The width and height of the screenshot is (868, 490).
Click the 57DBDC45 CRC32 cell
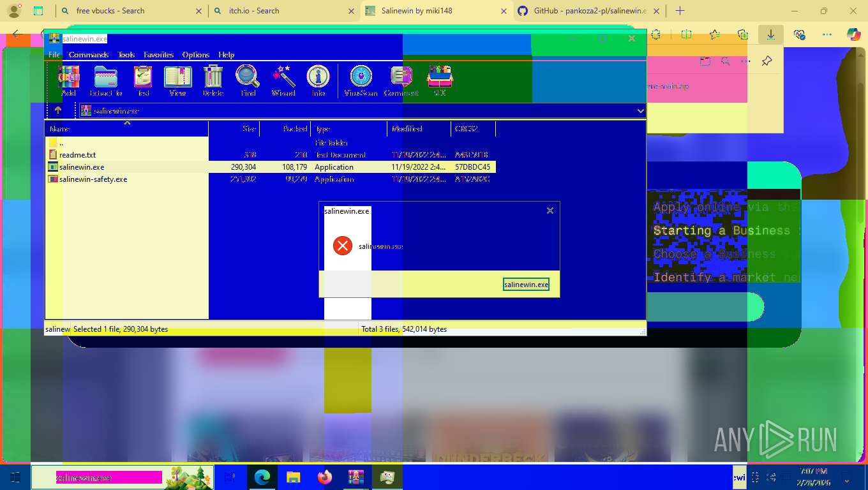472,167
